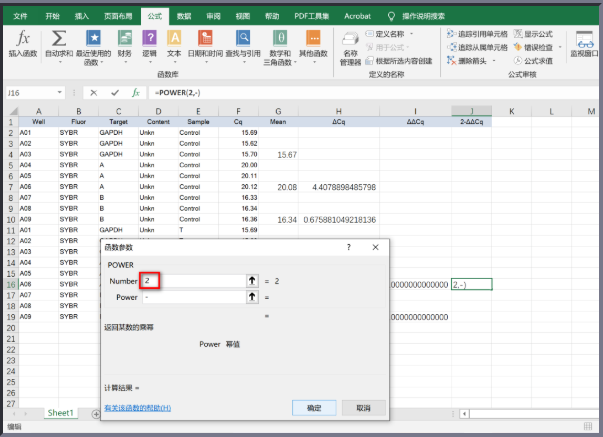
Task: Close the function arguments dialog
Action: point(376,247)
